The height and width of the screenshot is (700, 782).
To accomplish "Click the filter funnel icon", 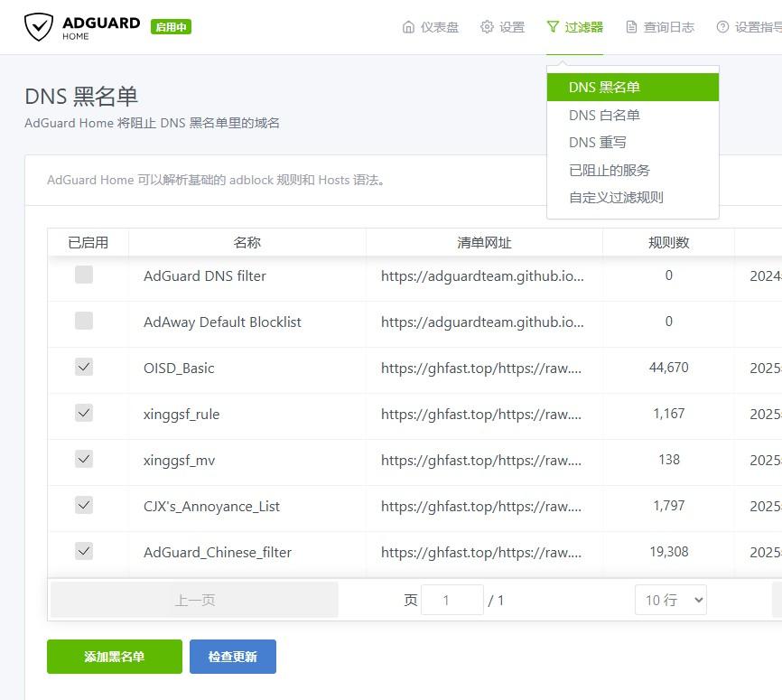I will 553,27.
